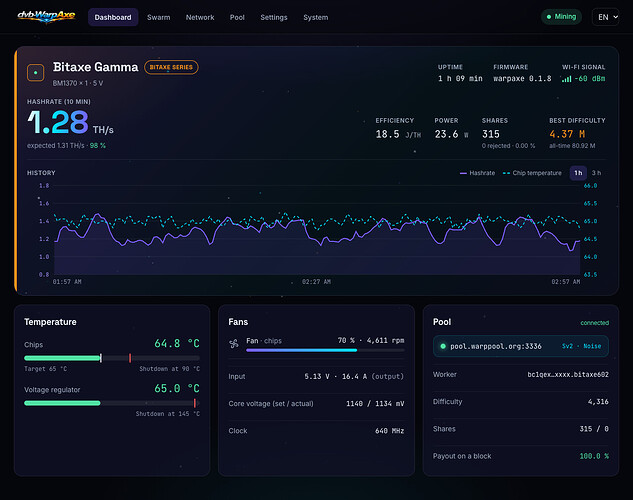
Task: Toggle the Hashrate legend entry
Action: pos(478,173)
